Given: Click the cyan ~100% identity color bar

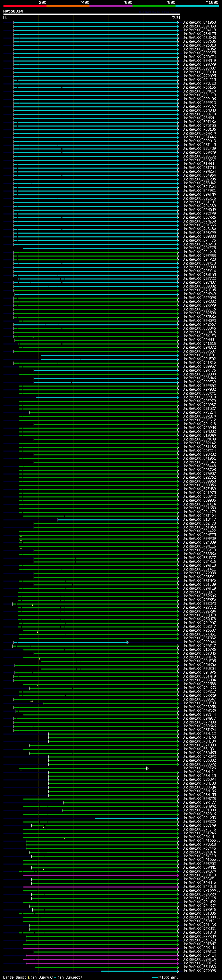Looking at the screenshot, I should coord(197,6).
